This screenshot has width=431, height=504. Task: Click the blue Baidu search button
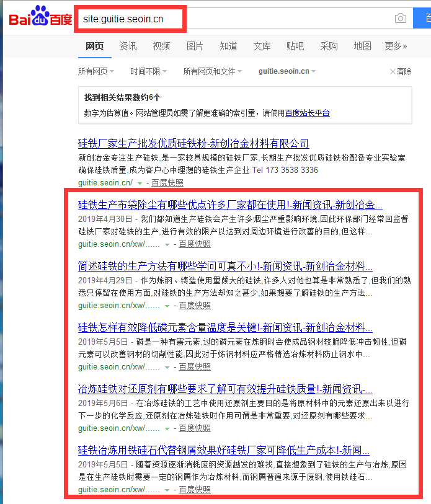(x=422, y=18)
